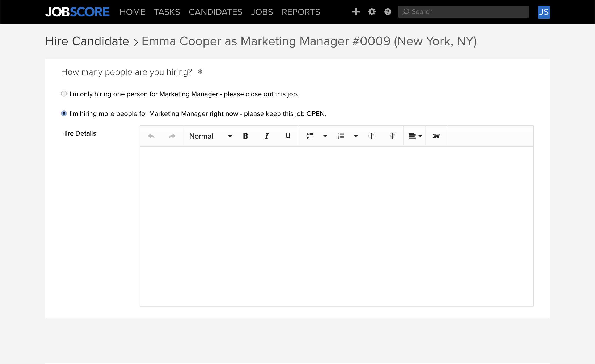Click the Hire Candidate breadcrumb link

pos(87,41)
